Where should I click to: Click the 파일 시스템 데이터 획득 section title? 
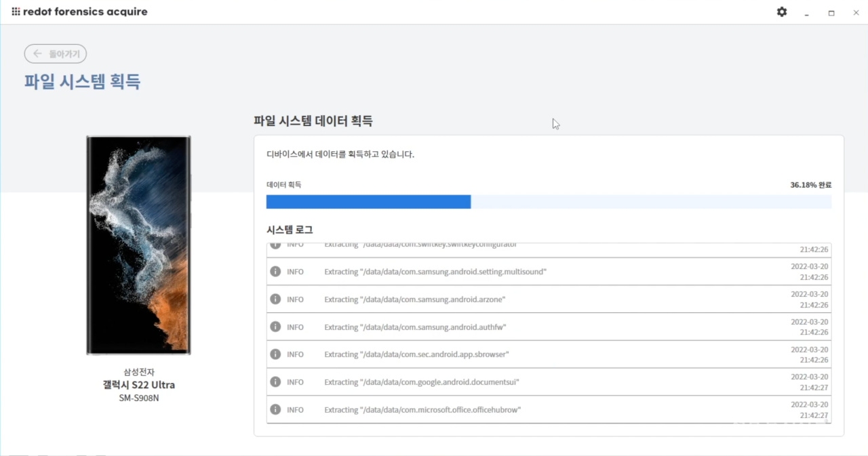point(315,121)
